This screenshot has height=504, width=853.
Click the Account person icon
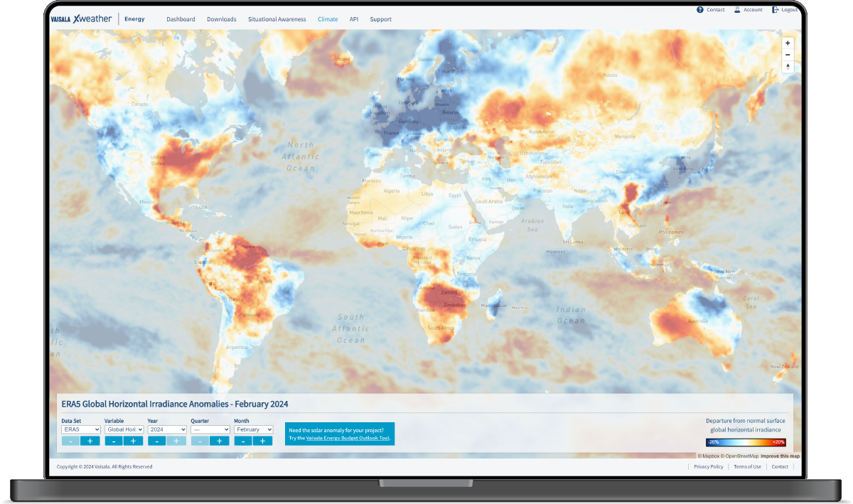point(737,10)
